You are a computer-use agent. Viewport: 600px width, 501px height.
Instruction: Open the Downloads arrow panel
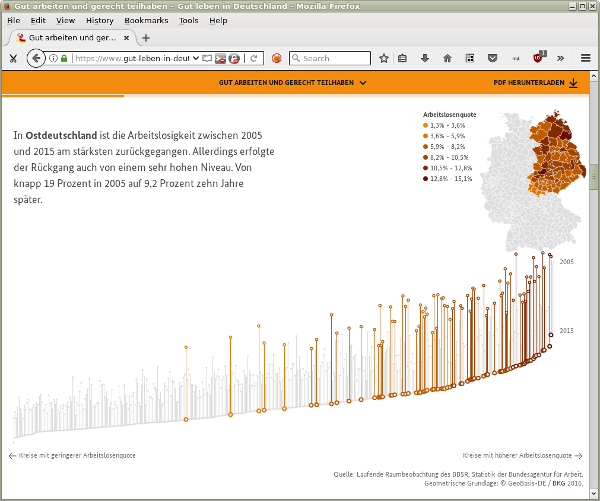coord(425,58)
